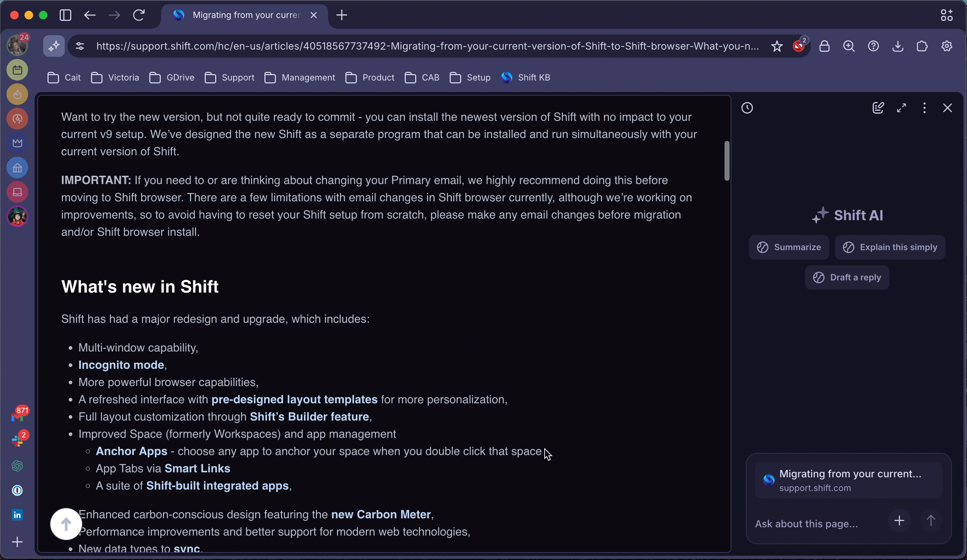
Task: Open ChatGPT app in sidebar
Action: (17, 466)
